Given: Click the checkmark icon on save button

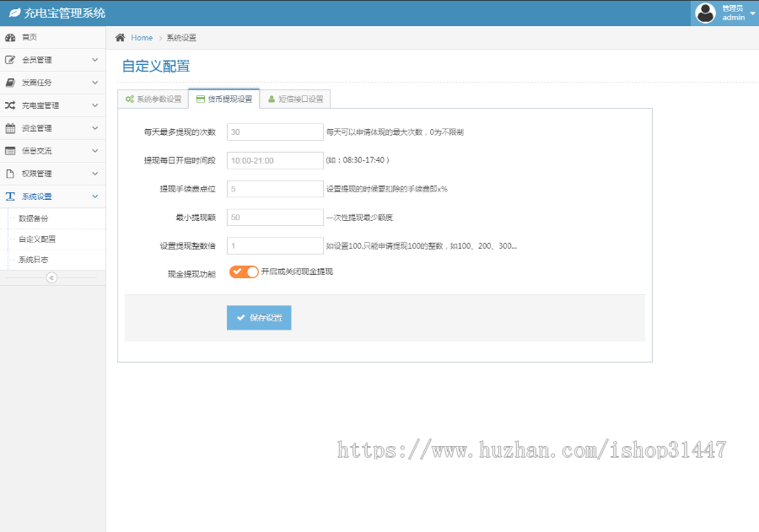Looking at the screenshot, I should [240, 318].
